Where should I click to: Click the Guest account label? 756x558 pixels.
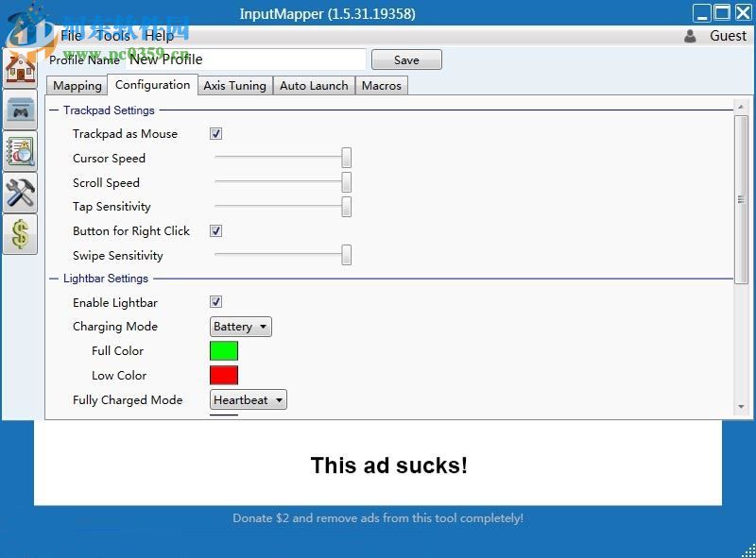728,36
